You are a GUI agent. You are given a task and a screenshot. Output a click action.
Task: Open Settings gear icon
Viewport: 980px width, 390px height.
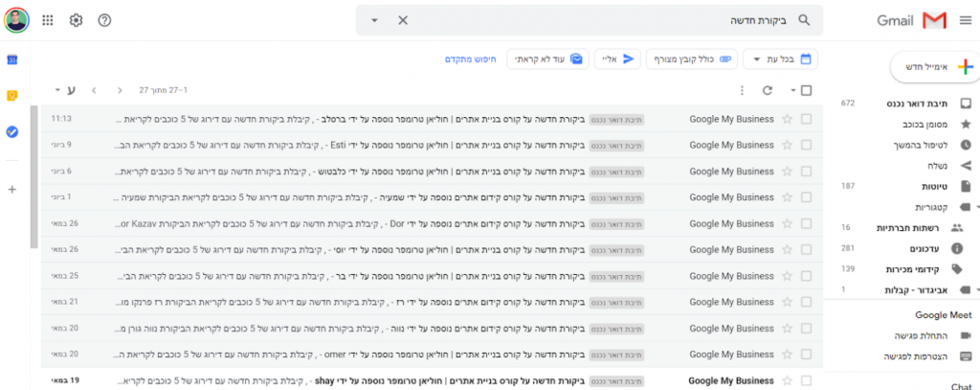point(77,20)
